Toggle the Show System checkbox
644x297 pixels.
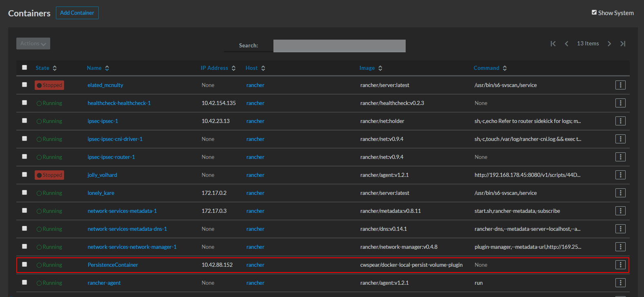click(x=594, y=12)
